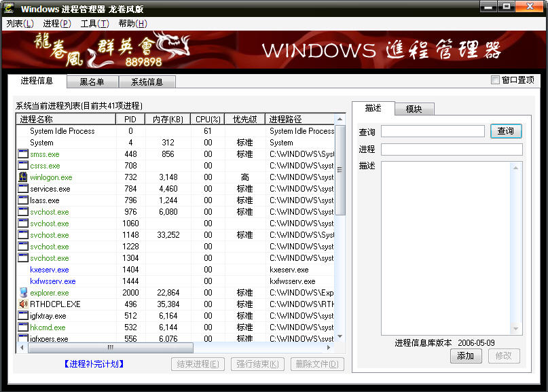Open the 模块 tab
This screenshot has height=392, width=548.
(x=414, y=108)
